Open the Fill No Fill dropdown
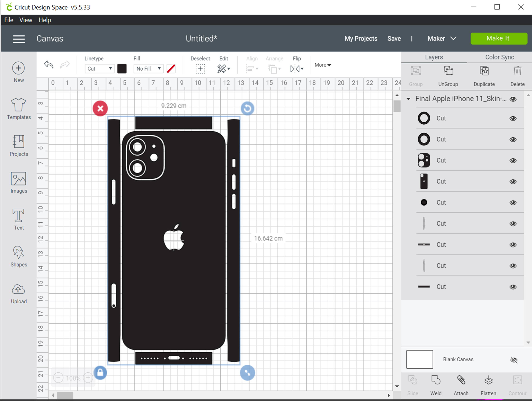532x401 pixels. 148,69
